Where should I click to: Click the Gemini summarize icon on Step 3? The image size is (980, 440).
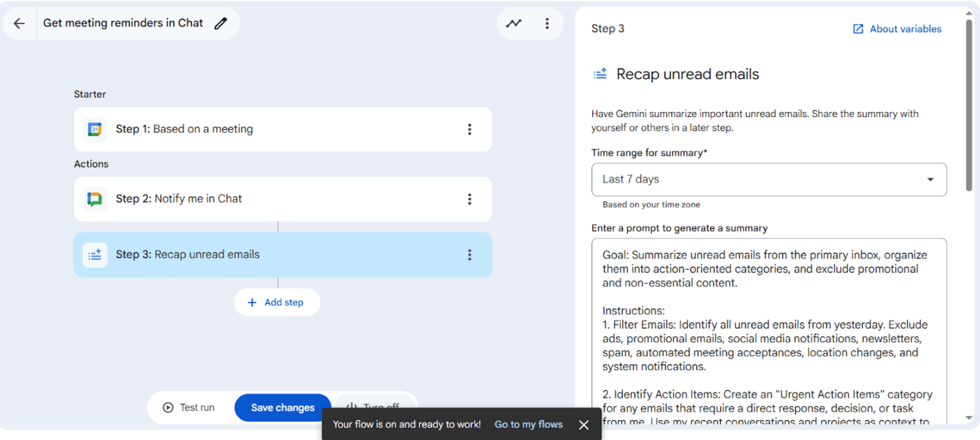click(95, 255)
